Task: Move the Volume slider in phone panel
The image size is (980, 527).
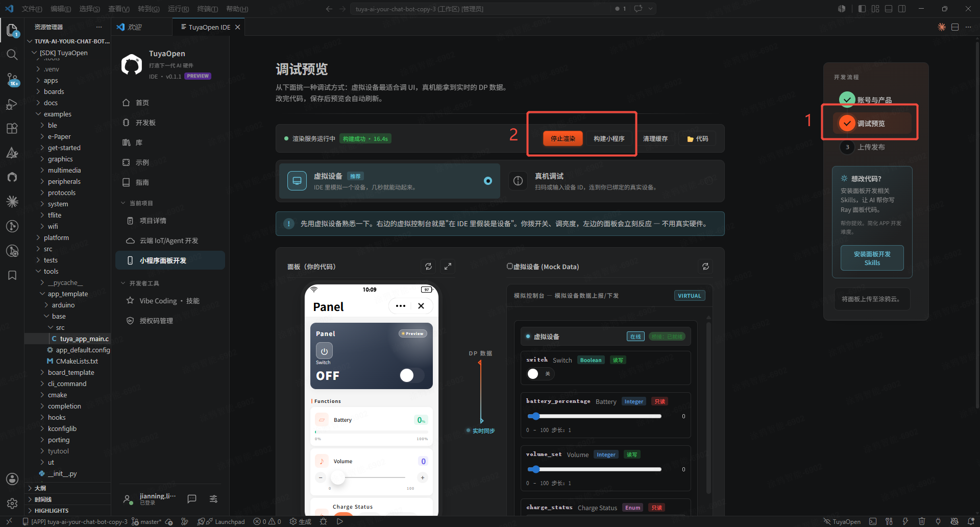Action: tap(338, 477)
